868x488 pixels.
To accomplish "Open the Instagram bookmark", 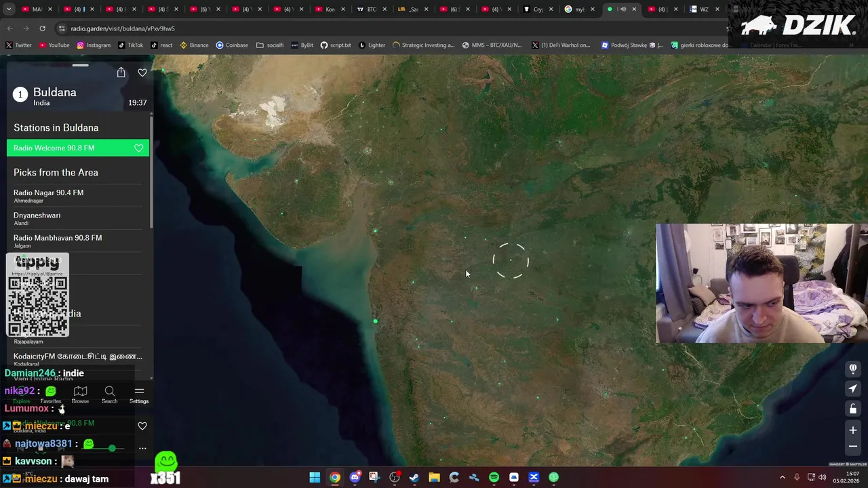I will (94, 45).
